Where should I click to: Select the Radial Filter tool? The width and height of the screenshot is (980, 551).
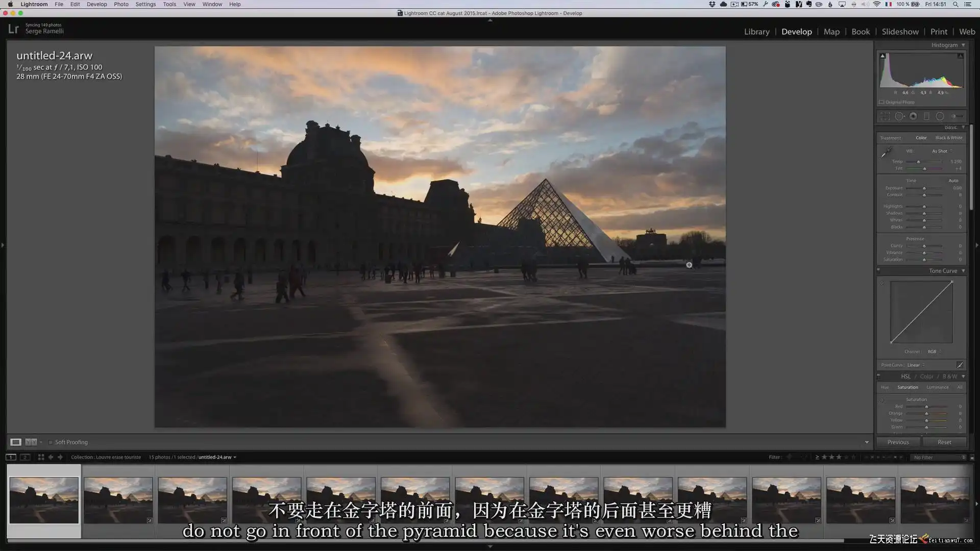tap(940, 116)
